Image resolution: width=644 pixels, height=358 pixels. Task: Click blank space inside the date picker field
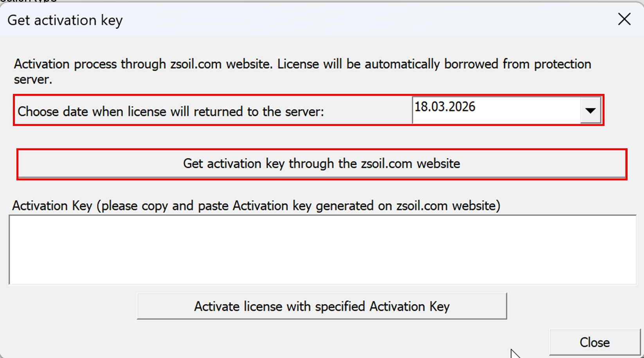[x=528, y=111]
